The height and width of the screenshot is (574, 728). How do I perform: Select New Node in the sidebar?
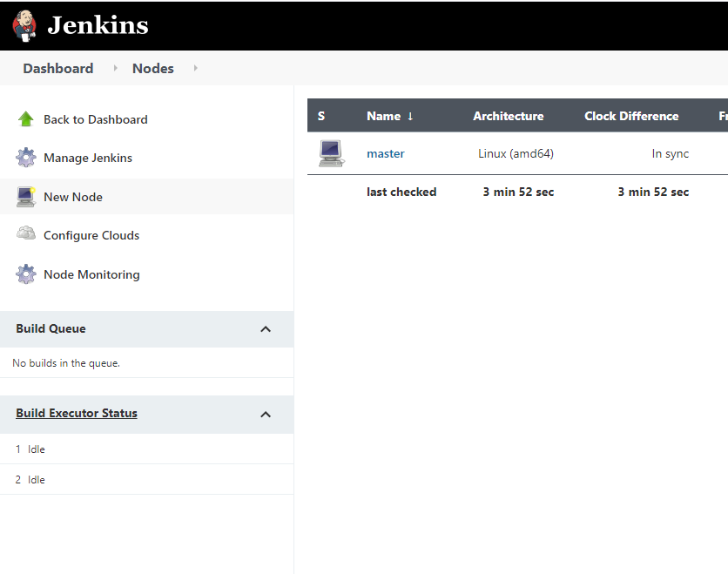pyautogui.click(x=73, y=197)
